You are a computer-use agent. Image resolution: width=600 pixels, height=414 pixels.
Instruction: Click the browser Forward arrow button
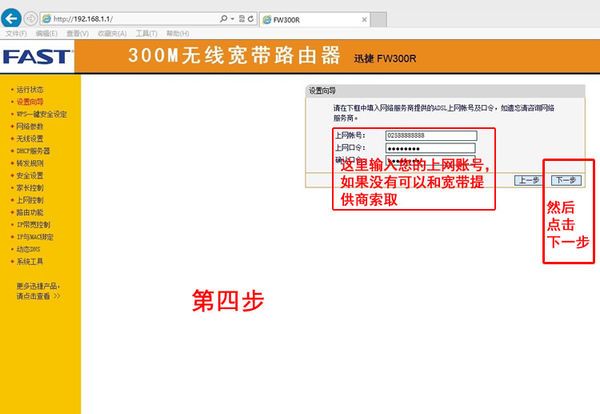coord(31,18)
